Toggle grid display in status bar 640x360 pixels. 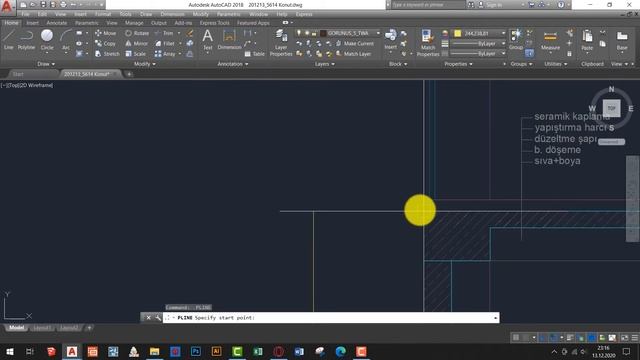[516, 337]
